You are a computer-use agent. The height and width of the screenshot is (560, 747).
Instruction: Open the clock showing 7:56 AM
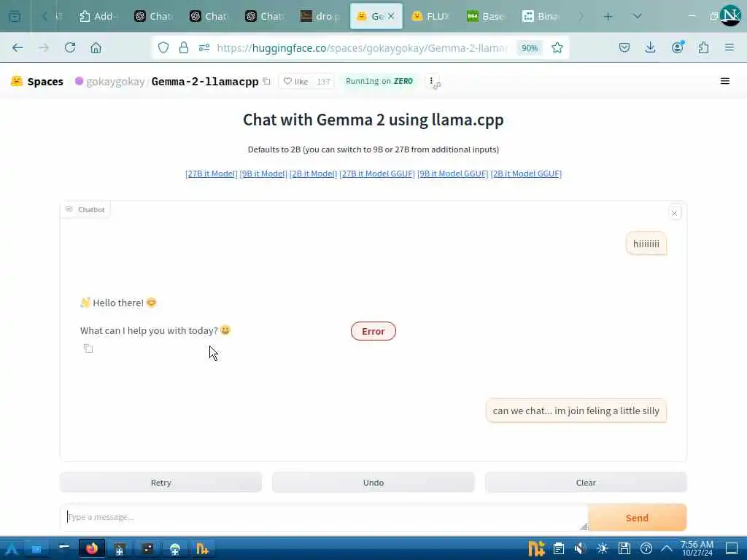point(697,548)
